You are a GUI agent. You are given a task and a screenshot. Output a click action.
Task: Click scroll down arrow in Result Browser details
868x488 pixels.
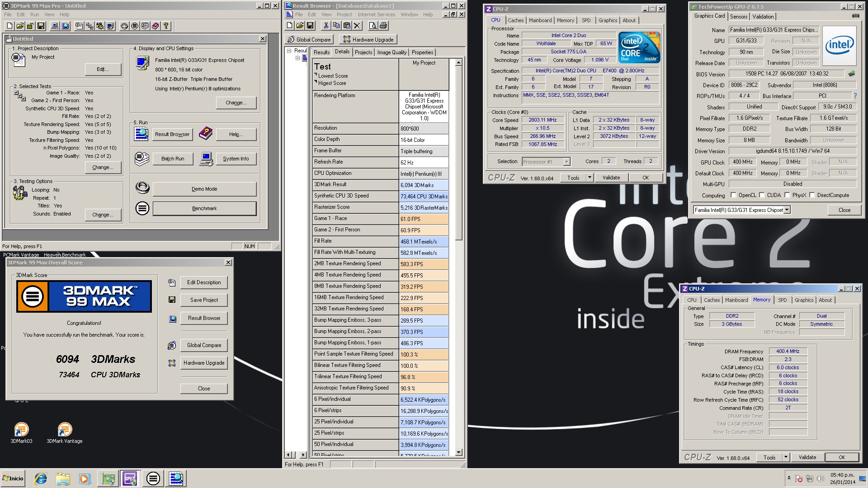pos(458,452)
